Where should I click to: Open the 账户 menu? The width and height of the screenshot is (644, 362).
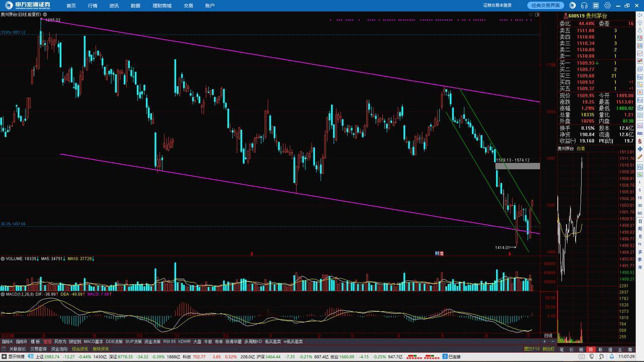point(210,6)
